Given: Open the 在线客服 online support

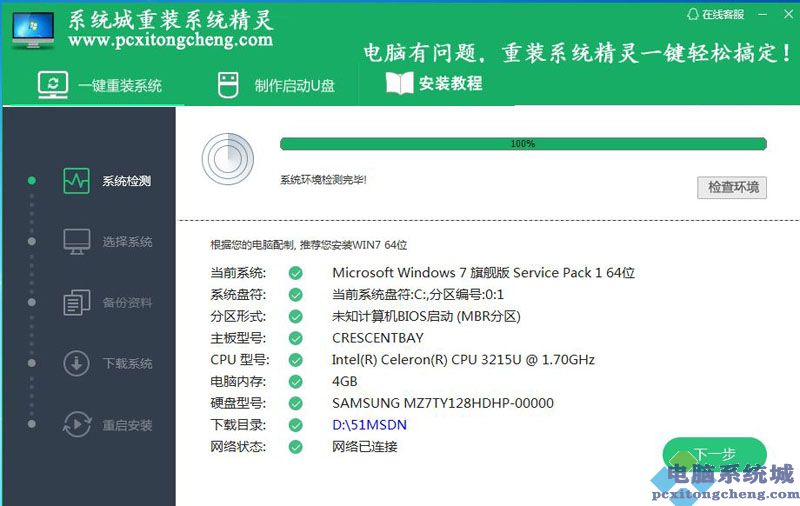Looking at the screenshot, I should 715,14.
